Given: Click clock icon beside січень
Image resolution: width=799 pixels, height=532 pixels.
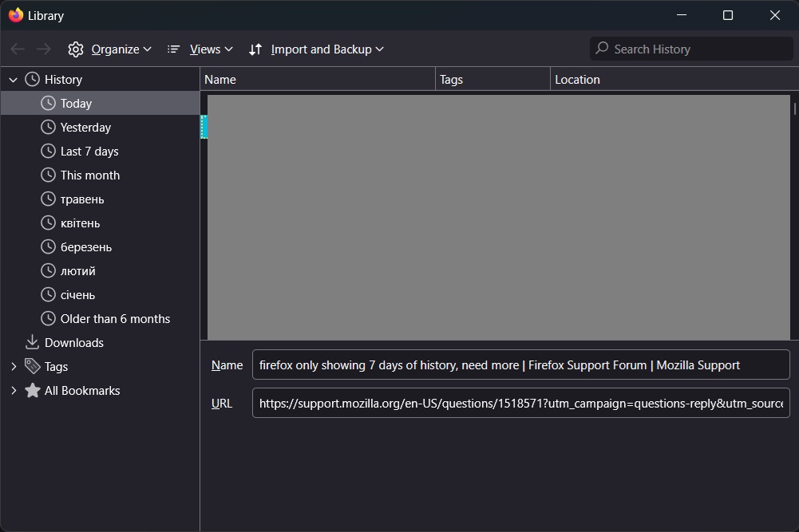Looking at the screenshot, I should click(48, 294).
